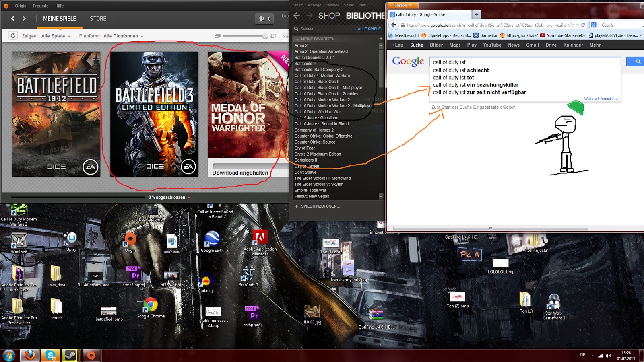This screenshot has width=644, height=362.
Task: Open Uplay desktop shortcut
Action: point(71,242)
